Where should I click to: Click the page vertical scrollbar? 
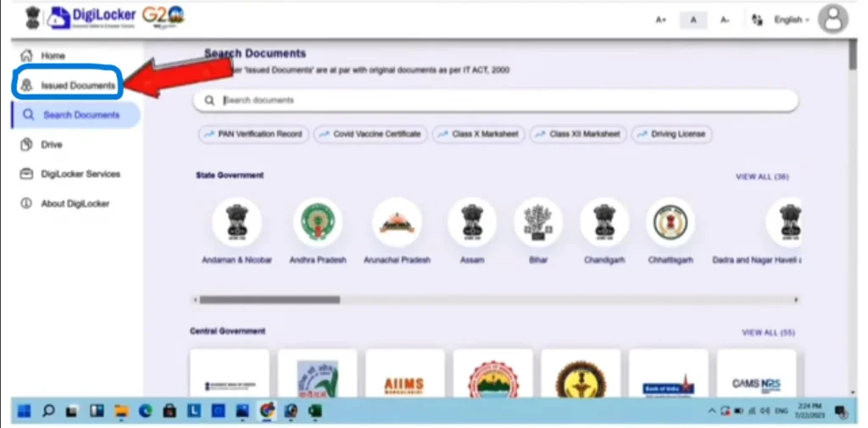[x=853, y=55]
